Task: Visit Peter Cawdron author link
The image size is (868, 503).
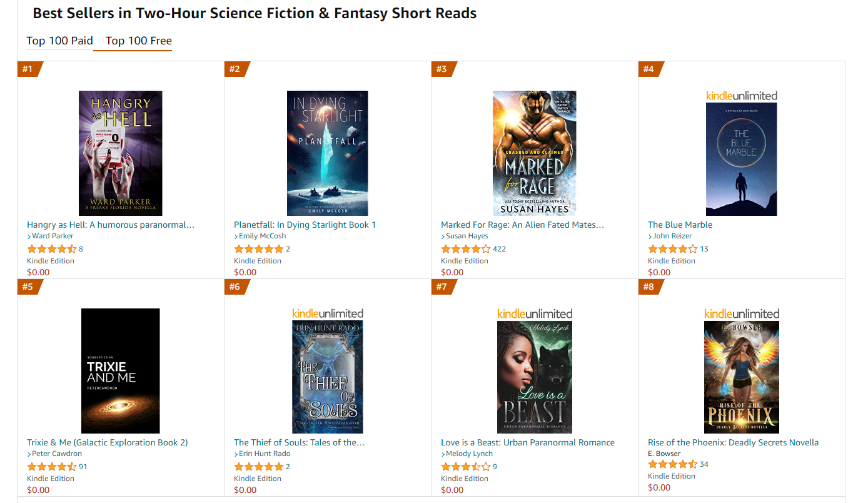Action: [56, 454]
